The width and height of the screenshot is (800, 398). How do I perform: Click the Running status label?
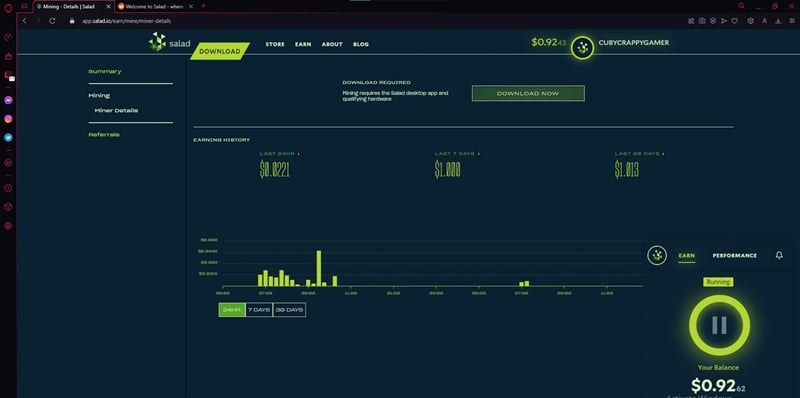point(718,282)
